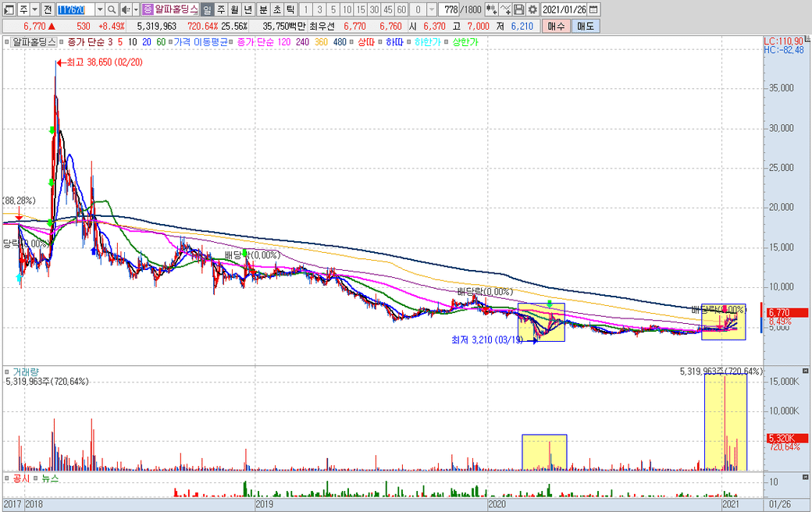Click the 매수 buy button
This screenshot has width=812, height=512.
[x=556, y=26]
